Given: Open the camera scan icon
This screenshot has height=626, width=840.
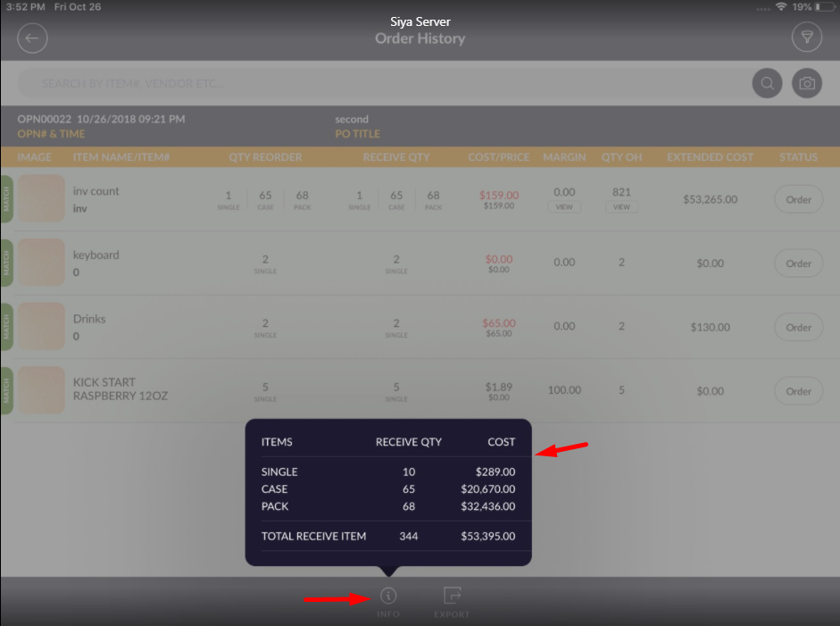Looking at the screenshot, I should coord(806,84).
